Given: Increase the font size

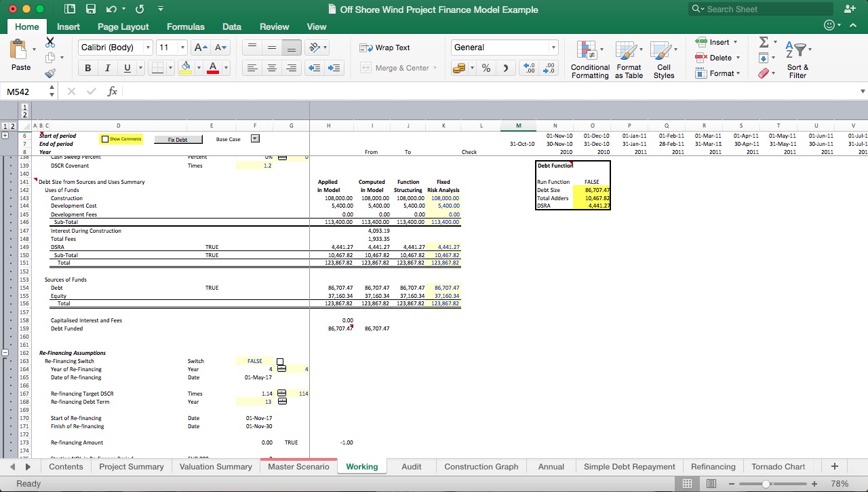Looking at the screenshot, I should pyautogui.click(x=201, y=48).
